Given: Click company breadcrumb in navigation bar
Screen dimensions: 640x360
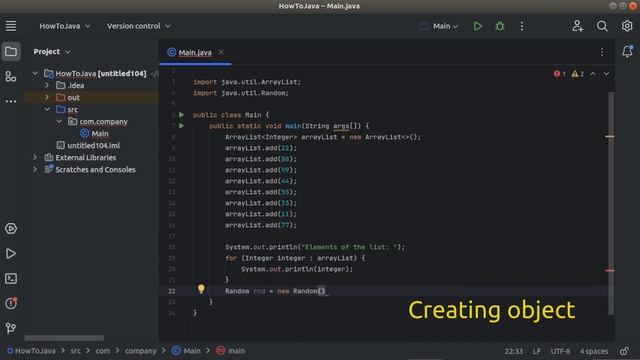Looking at the screenshot, I should [140, 351].
